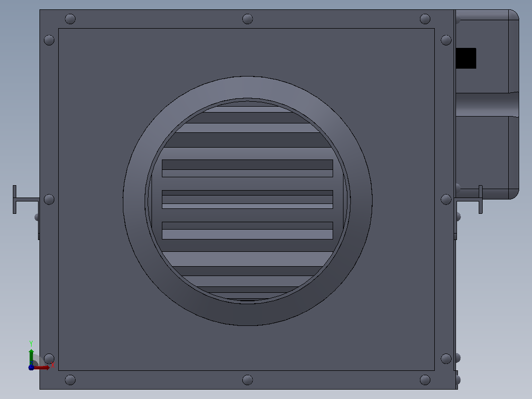
Task: Select the top-right corner bolt on the upper frame edge
Action: pyautogui.click(x=425, y=19)
